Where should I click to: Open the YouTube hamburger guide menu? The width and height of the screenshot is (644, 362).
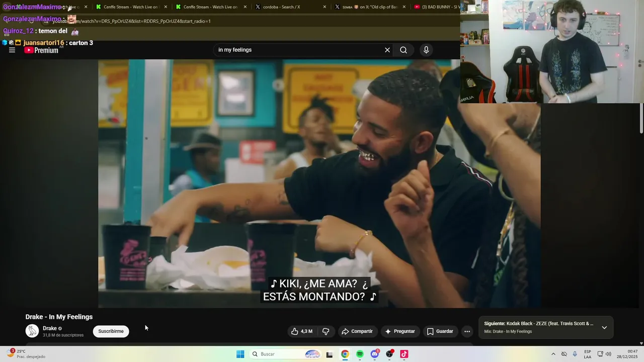pyautogui.click(x=12, y=50)
